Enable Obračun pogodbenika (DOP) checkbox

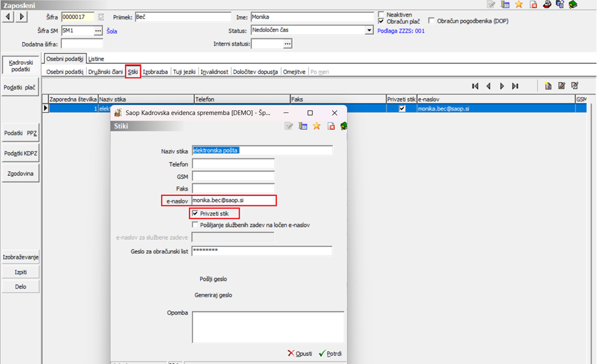432,21
